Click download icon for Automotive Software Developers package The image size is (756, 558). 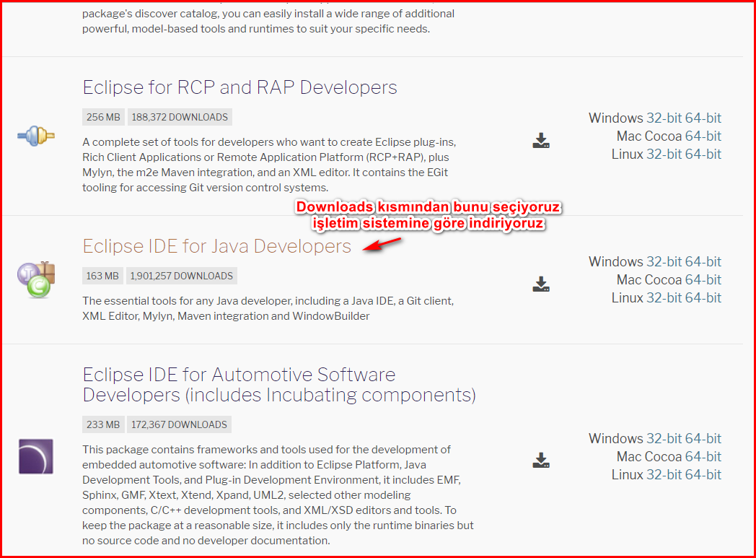click(541, 460)
